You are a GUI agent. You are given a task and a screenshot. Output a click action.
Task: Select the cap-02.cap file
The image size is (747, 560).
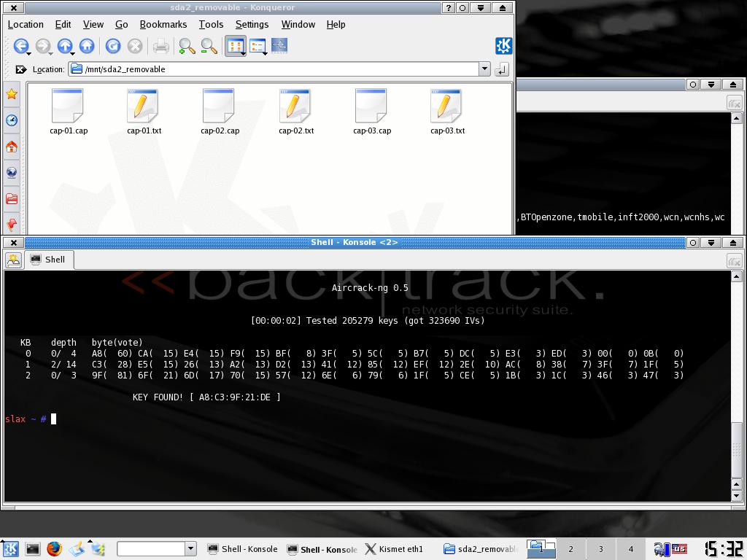[x=220, y=112]
